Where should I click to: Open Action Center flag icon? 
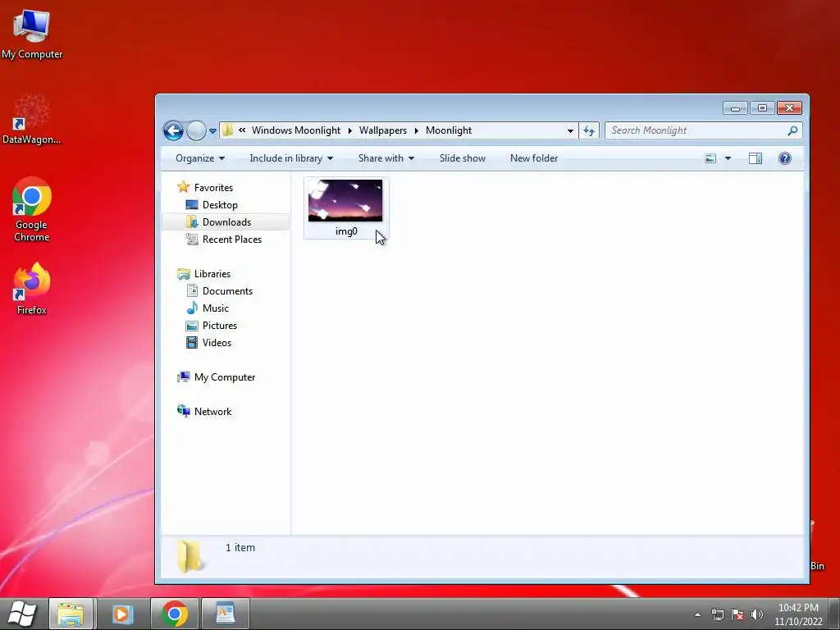(737, 614)
